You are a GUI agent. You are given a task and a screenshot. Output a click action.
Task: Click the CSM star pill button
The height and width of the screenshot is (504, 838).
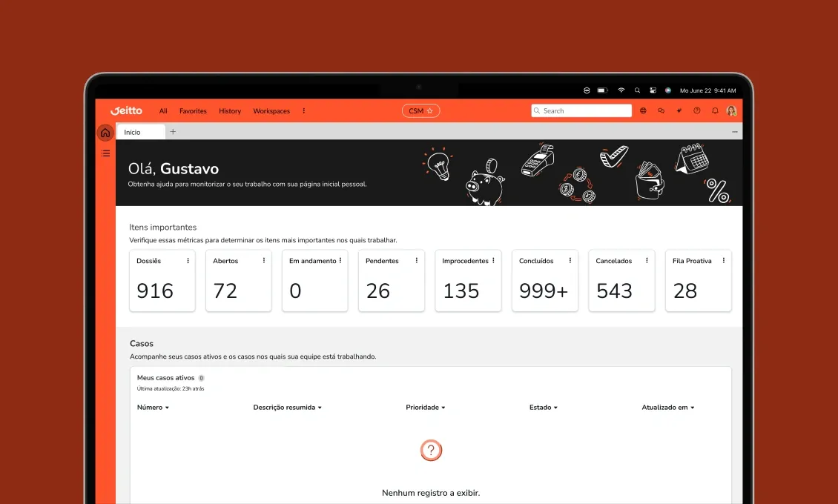coord(420,110)
